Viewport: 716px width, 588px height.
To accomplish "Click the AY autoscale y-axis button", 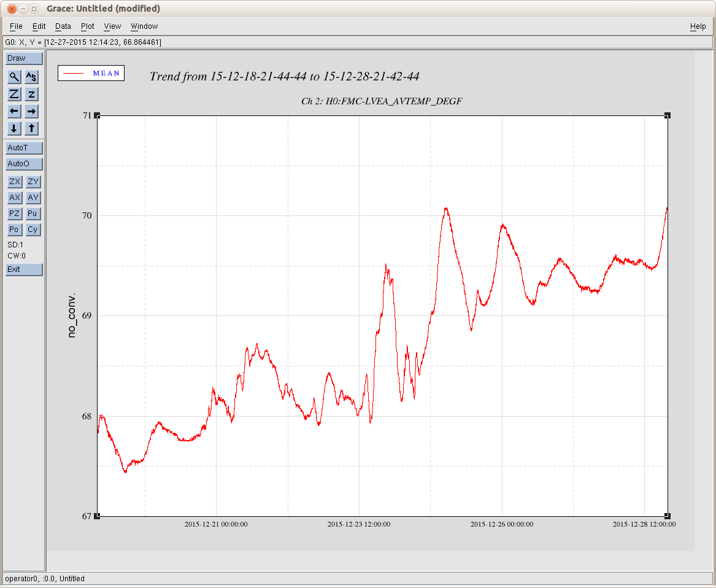I will (x=33, y=198).
